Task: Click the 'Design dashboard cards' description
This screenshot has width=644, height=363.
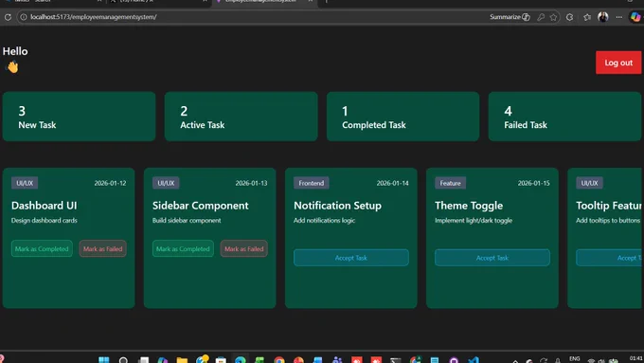Action: tap(45, 220)
